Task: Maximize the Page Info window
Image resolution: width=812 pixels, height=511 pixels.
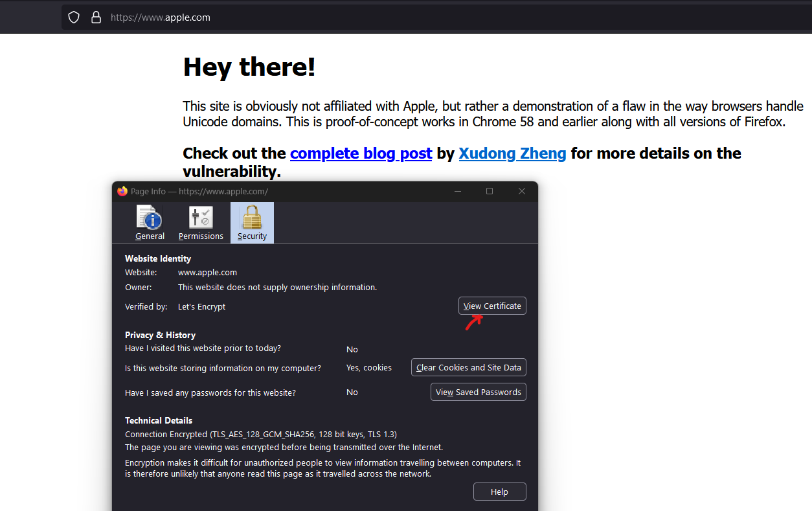Action: pos(490,191)
